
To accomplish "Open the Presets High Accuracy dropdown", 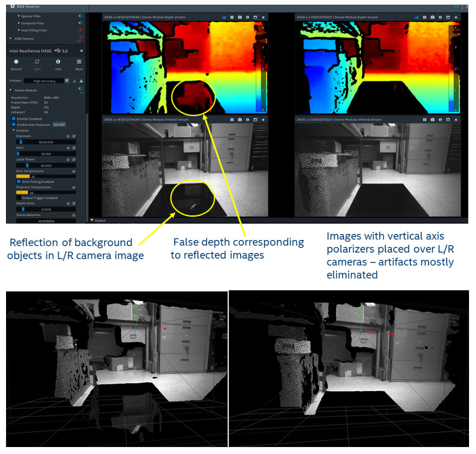I will click(47, 81).
